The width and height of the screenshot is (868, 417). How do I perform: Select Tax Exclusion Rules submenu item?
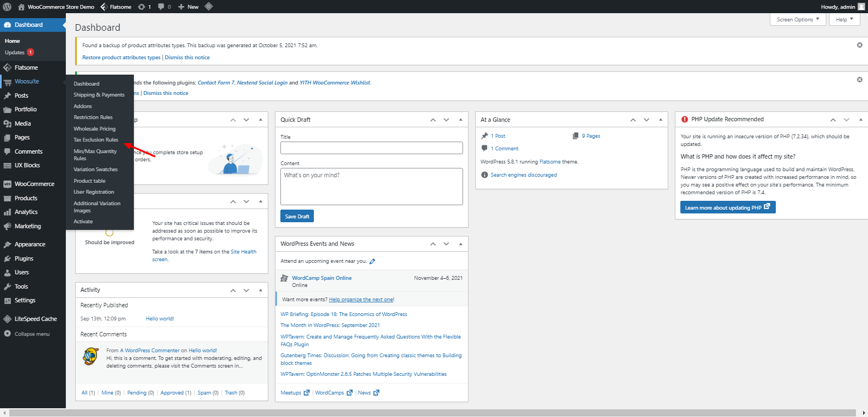[x=96, y=140]
